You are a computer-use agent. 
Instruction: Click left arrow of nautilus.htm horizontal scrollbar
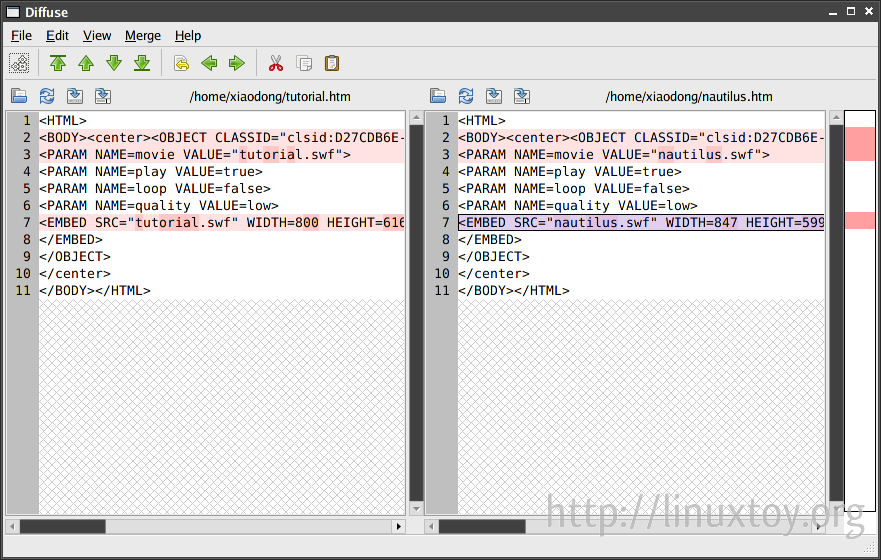(432, 526)
